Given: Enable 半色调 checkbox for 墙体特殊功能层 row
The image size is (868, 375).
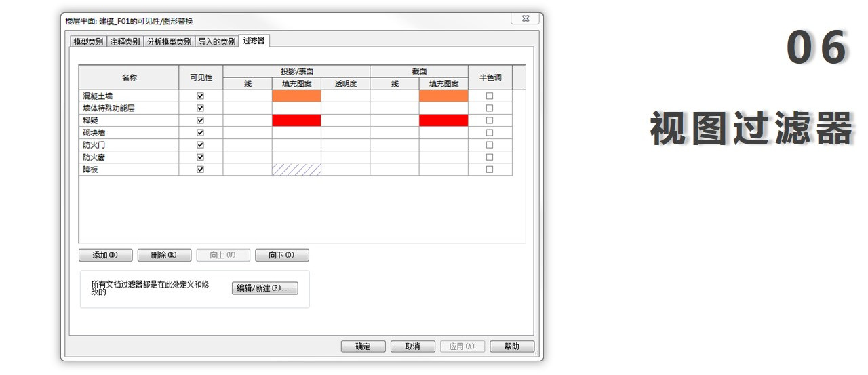Looking at the screenshot, I should point(490,108).
